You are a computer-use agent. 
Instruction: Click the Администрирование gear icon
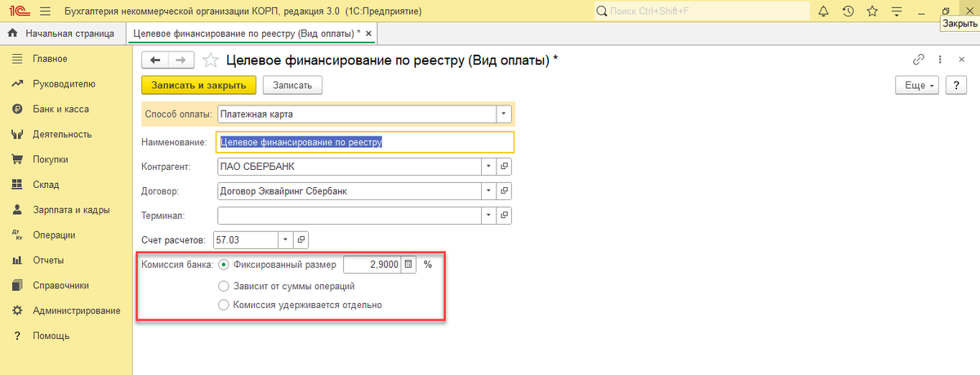click(16, 310)
